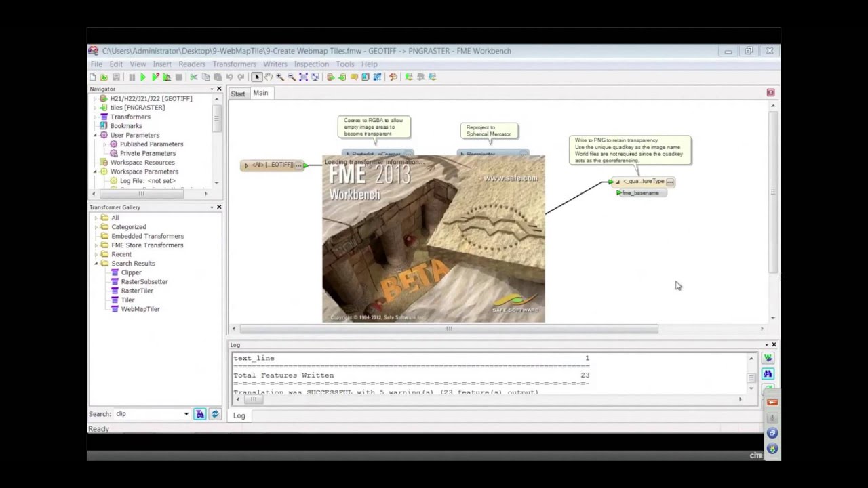The width and height of the screenshot is (868, 488).
Task: Open the Help menu
Action: [x=369, y=64]
